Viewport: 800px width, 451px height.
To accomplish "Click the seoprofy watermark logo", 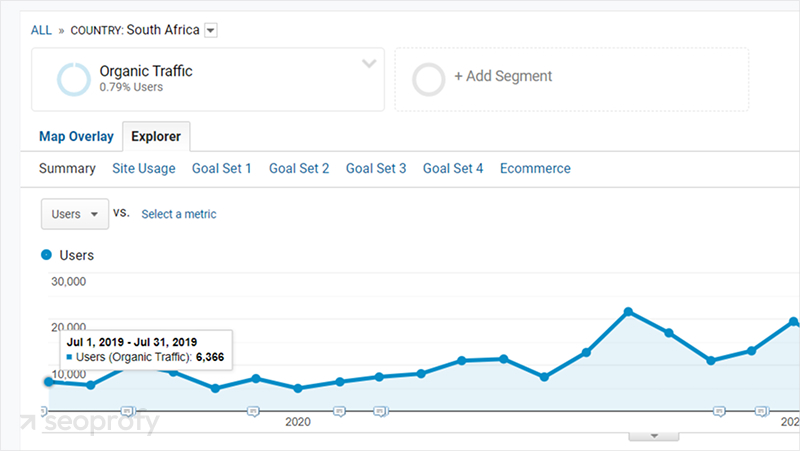I will (x=91, y=424).
